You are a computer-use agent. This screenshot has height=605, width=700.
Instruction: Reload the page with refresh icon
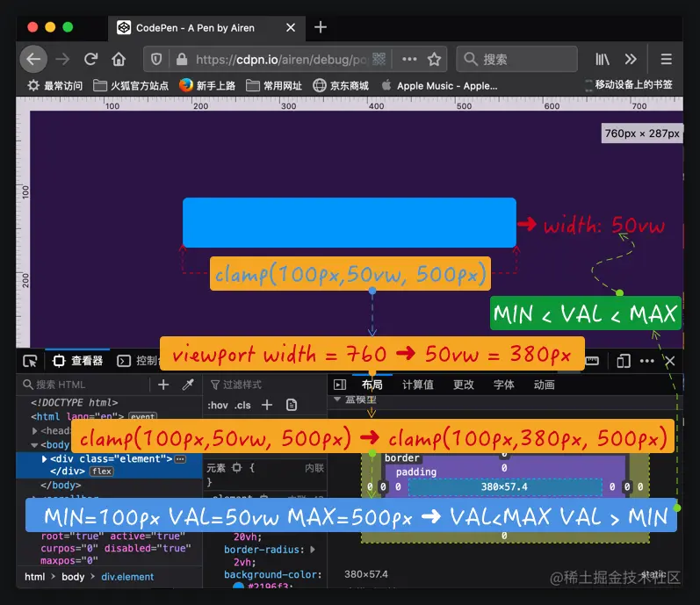(91, 59)
